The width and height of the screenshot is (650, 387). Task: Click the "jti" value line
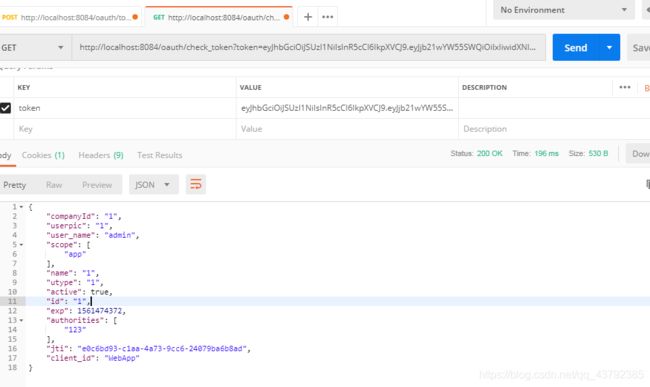click(148, 348)
